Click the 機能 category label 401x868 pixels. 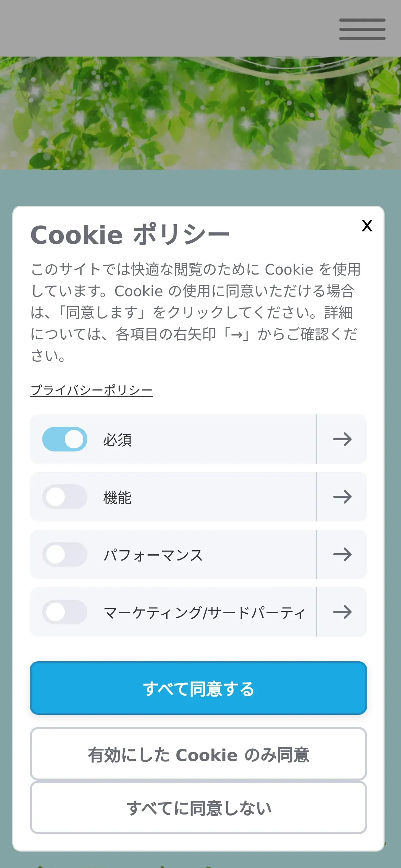118,497
